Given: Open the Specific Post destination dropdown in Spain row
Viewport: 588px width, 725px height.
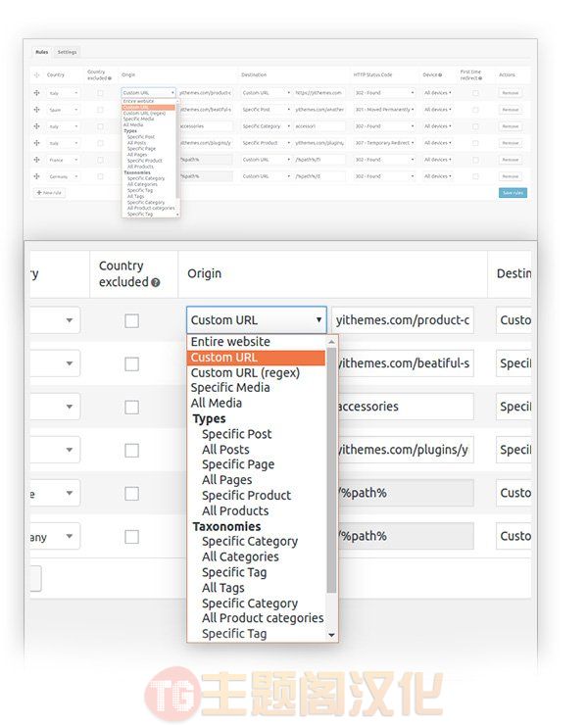Looking at the screenshot, I should 267,110.
